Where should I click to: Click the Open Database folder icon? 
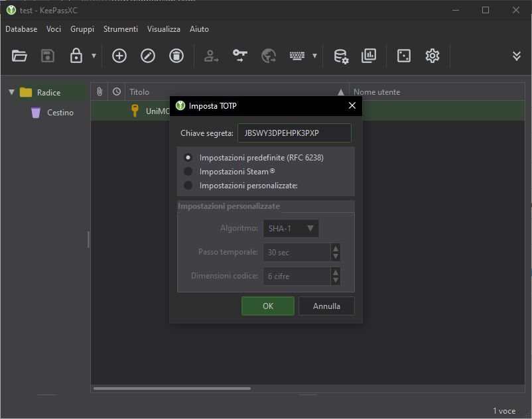[19, 56]
